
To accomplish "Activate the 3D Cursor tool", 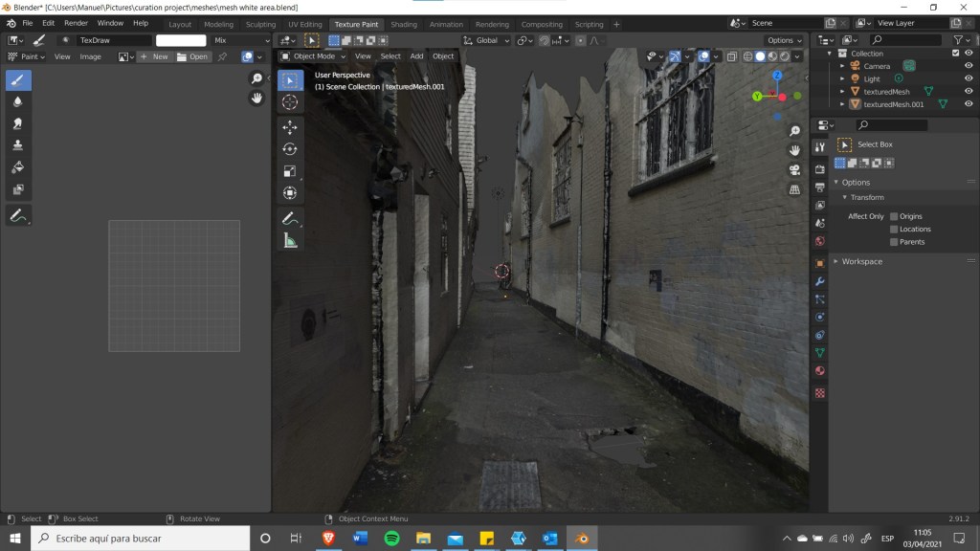I will point(290,102).
